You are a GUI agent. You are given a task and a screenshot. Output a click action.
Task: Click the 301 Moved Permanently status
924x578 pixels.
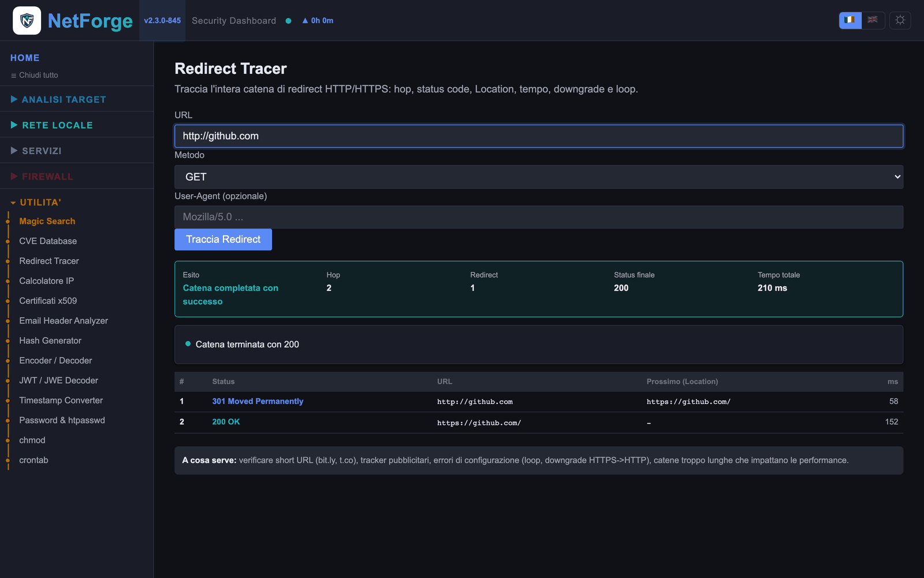(x=258, y=401)
